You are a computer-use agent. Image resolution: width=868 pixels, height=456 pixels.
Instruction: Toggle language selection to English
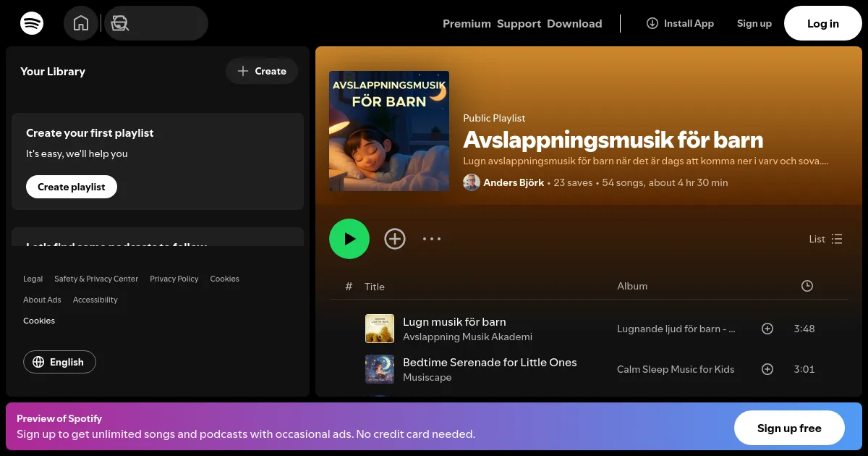click(59, 362)
